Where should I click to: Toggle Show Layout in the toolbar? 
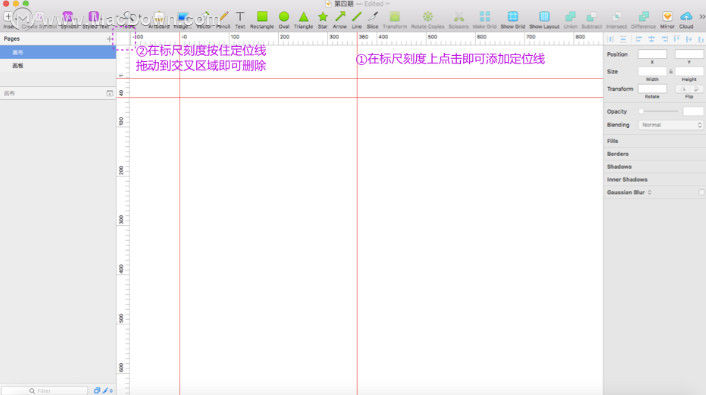[544, 20]
